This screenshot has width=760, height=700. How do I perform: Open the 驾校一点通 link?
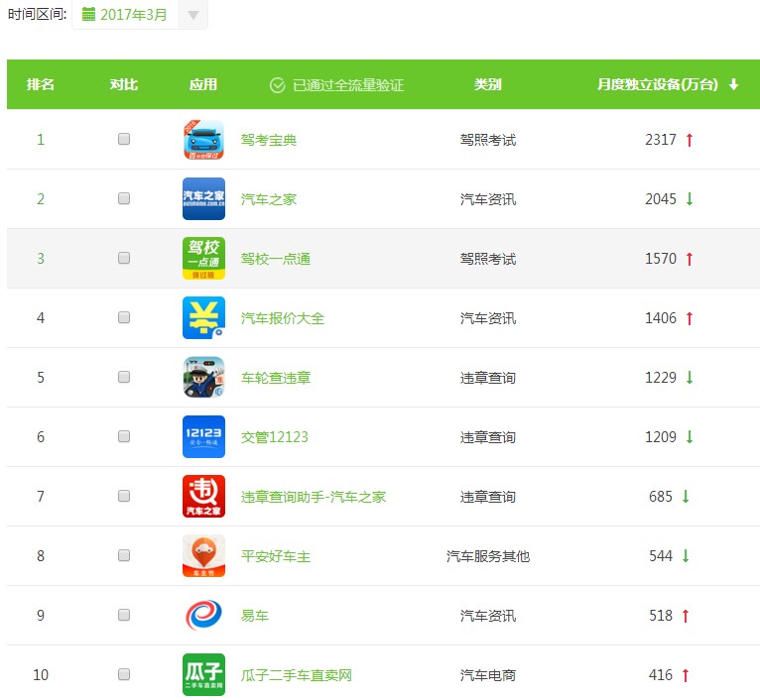point(276,259)
